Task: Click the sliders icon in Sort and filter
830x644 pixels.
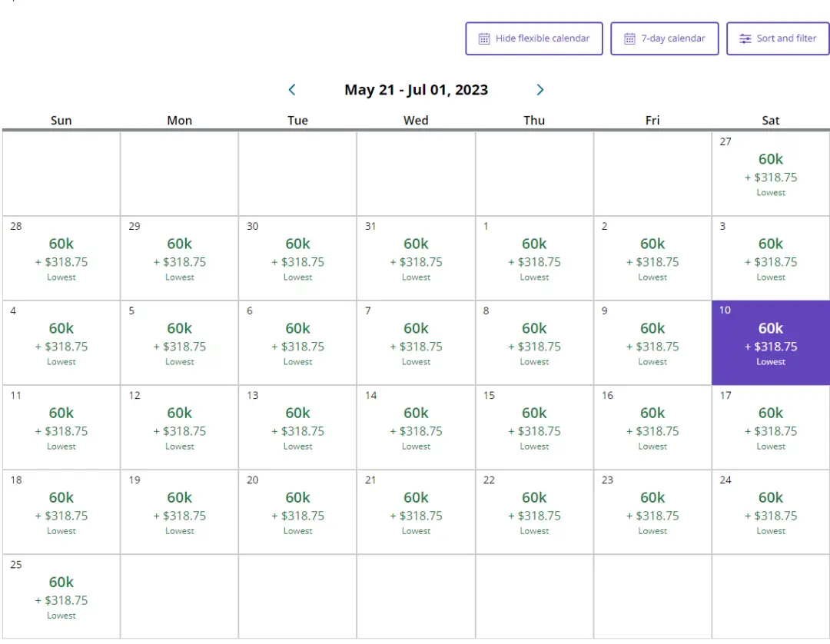Action: (745, 38)
